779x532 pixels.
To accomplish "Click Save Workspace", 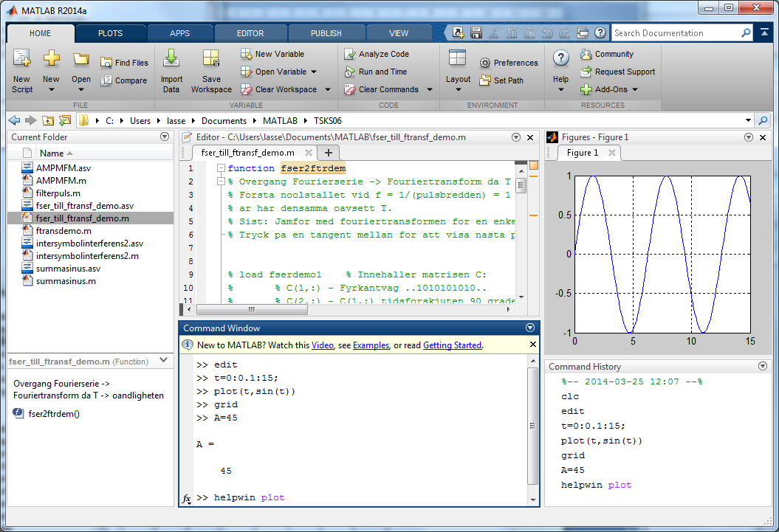I will click(x=211, y=71).
